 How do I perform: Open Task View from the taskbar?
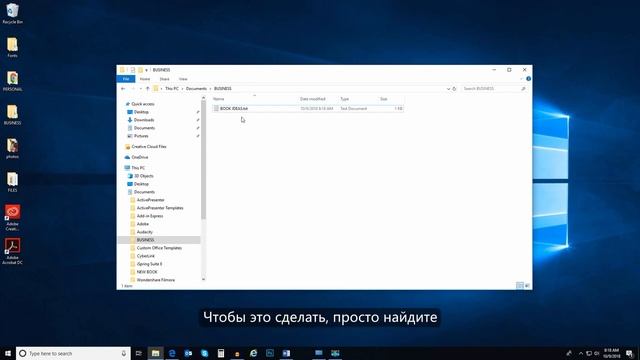pyautogui.click(x=138, y=353)
